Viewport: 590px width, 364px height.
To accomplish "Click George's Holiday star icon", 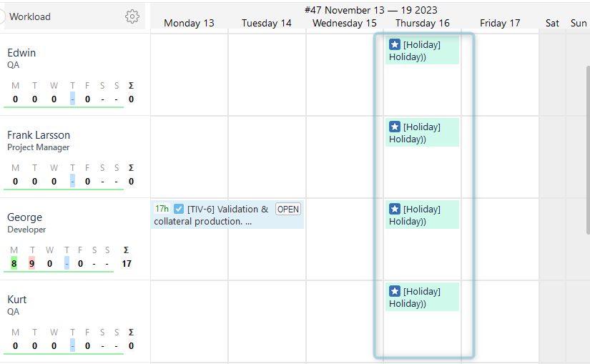I will pos(395,209).
